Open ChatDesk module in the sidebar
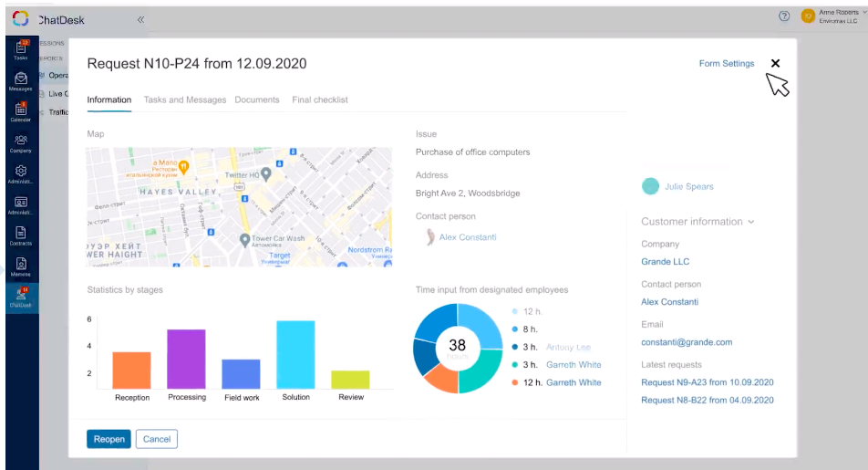This screenshot has height=470, width=868. (21, 298)
